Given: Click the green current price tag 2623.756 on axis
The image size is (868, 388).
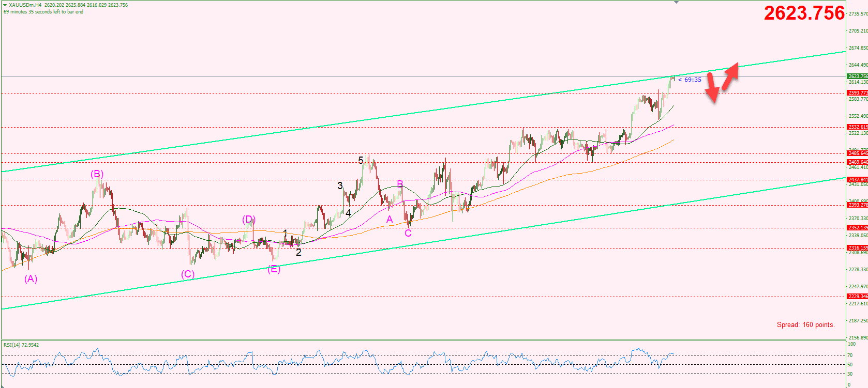Looking at the screenshot, I should [x=858, y=76].
